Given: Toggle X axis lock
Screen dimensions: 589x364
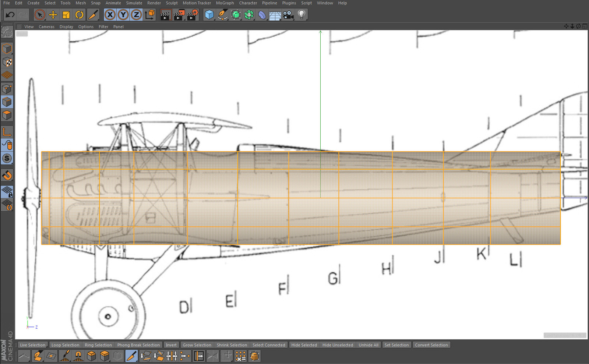Looking at the screenshot, I should pyautogui.click(x=110, y=15).
